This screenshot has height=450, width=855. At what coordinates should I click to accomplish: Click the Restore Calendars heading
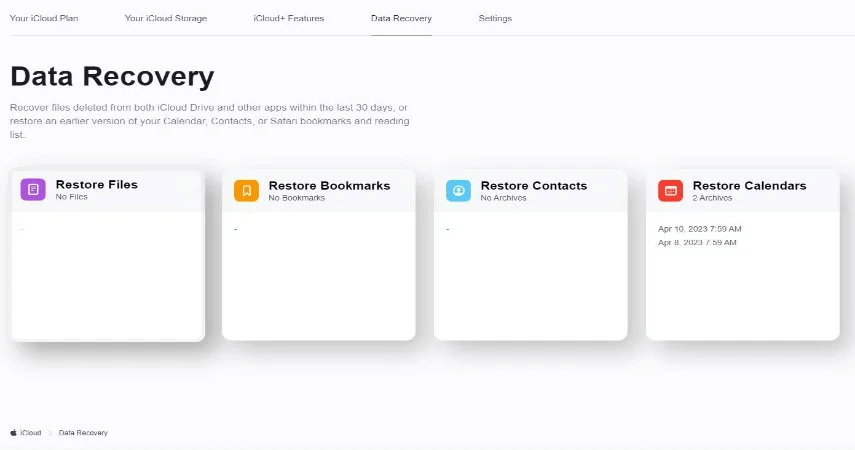[x=749, y=185]
